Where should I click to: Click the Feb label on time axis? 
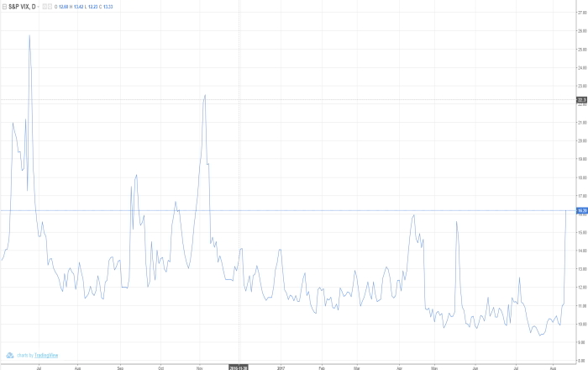coord(322,368)
